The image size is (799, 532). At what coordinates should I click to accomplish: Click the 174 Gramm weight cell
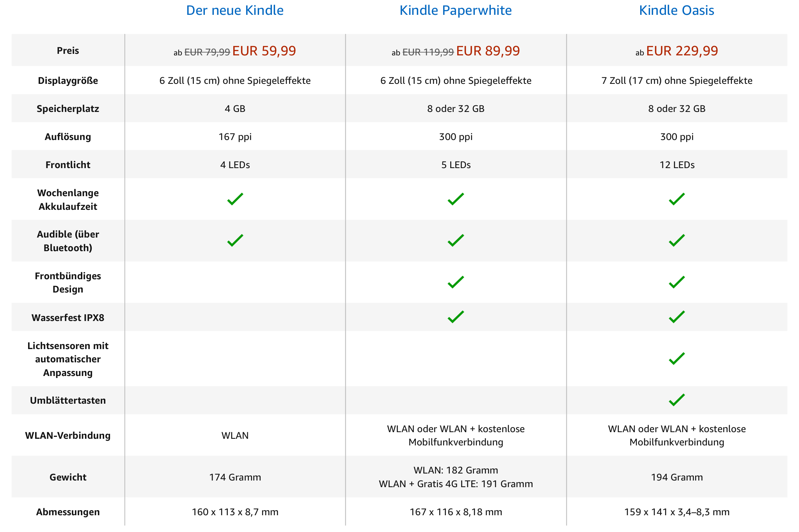pyautogui.click(x=235, y=477)
